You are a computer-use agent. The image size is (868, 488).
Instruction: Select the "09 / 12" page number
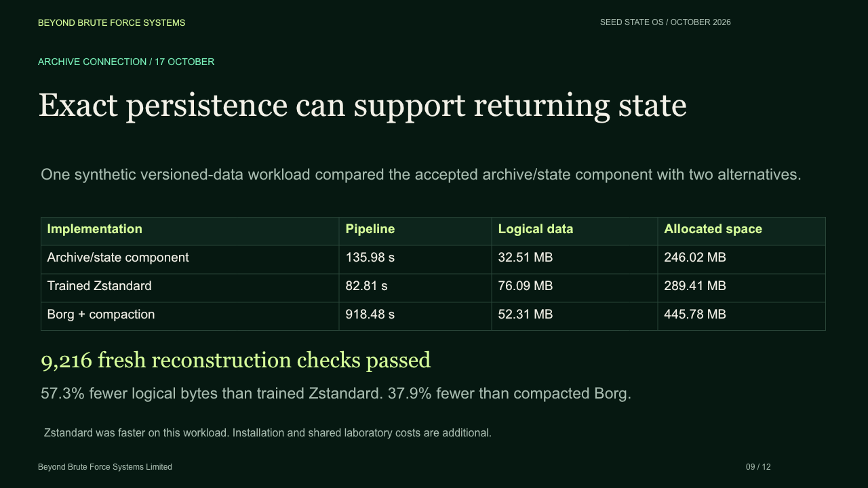point(758,467)
